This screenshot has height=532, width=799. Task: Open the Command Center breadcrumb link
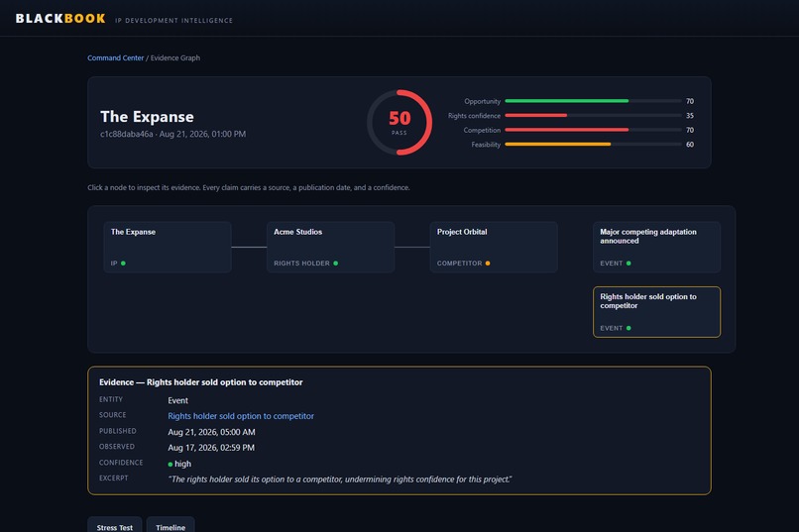[115, 58]
